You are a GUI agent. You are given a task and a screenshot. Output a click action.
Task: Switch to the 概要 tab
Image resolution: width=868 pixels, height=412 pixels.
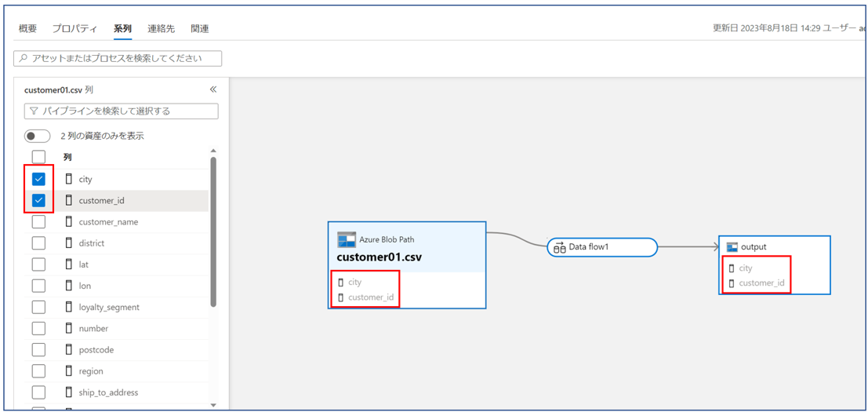coord(27,29)
